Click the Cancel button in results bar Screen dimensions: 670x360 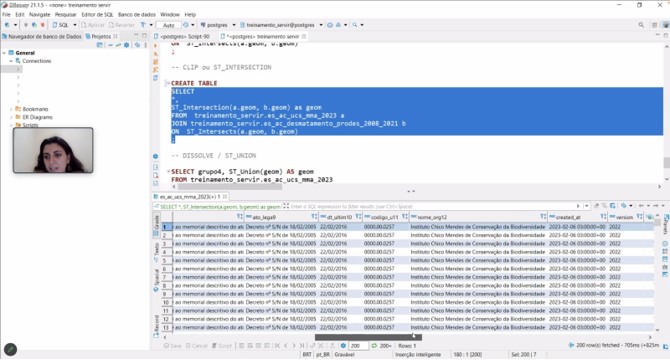point(197,345)
